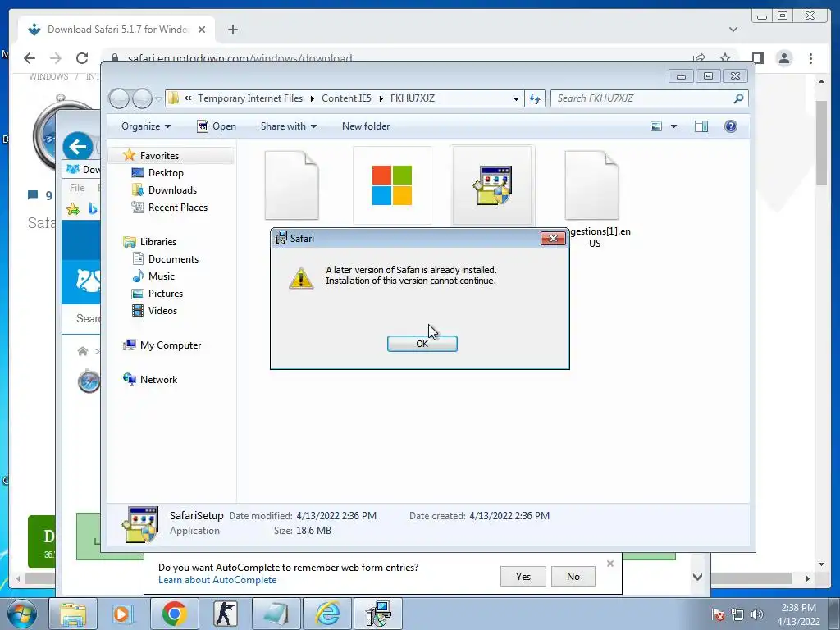Refresh the Explorer address bar
Viewport: 840px width, 630px height.
click(535, 98)
